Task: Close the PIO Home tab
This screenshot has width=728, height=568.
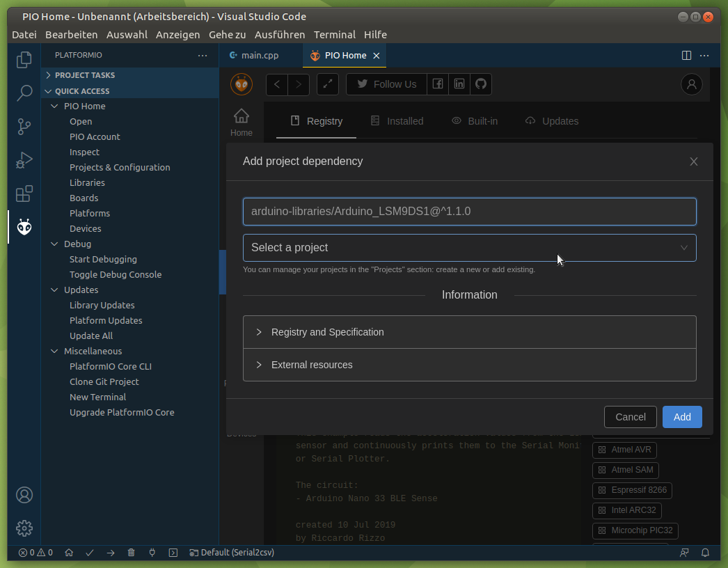Action: coord(377,56)
